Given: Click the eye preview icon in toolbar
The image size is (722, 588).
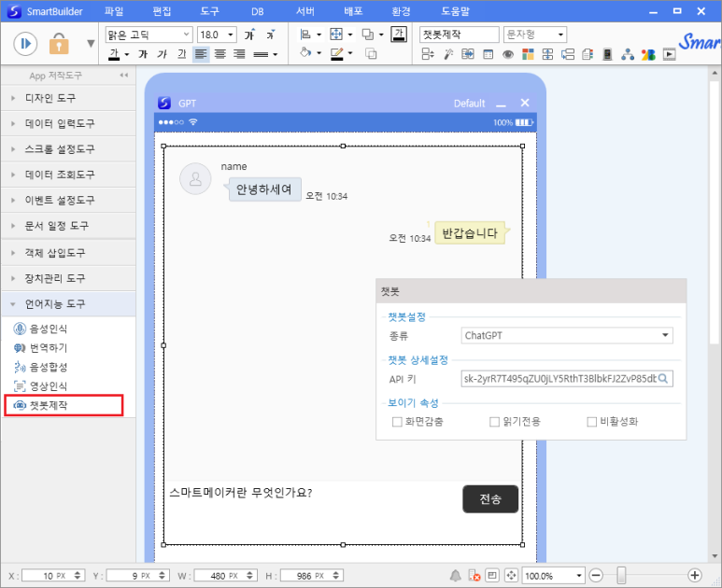Looking at the screenshot, I should click(x=508, y=54).
